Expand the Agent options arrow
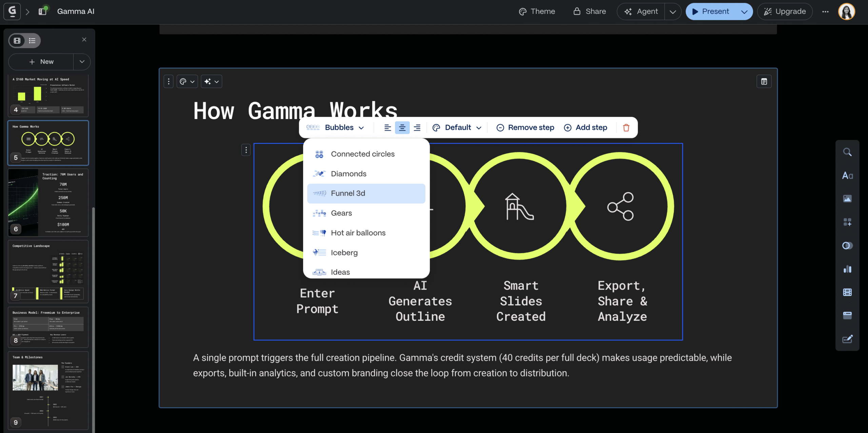868x433 pixels. 673,12
